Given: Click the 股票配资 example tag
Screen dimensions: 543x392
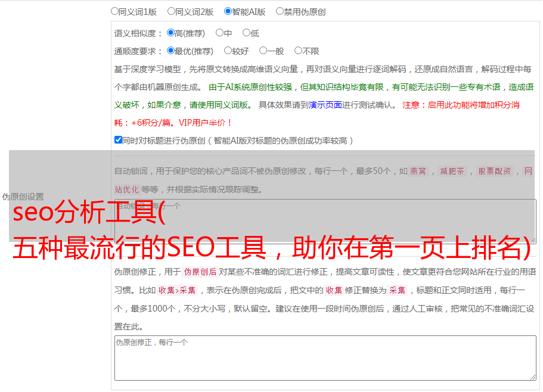Looking at the screenshot, I should [x=494, y=171].
